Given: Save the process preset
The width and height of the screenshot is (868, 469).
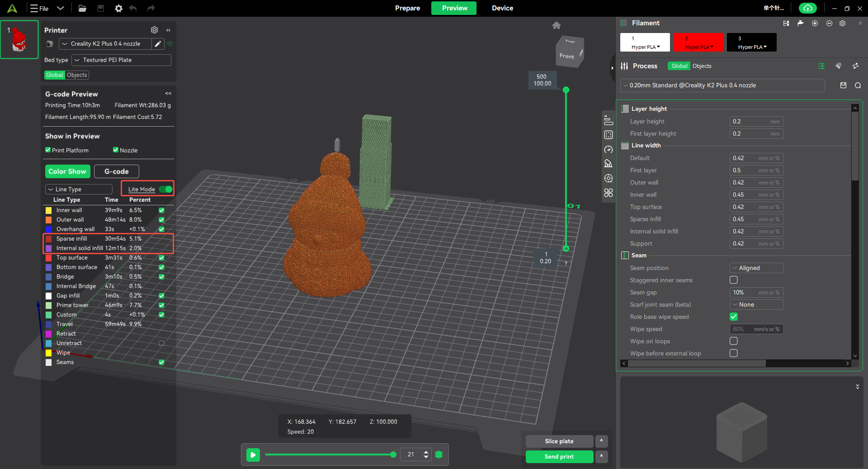Looking at the screenshot, I should (x=843, y=85).
